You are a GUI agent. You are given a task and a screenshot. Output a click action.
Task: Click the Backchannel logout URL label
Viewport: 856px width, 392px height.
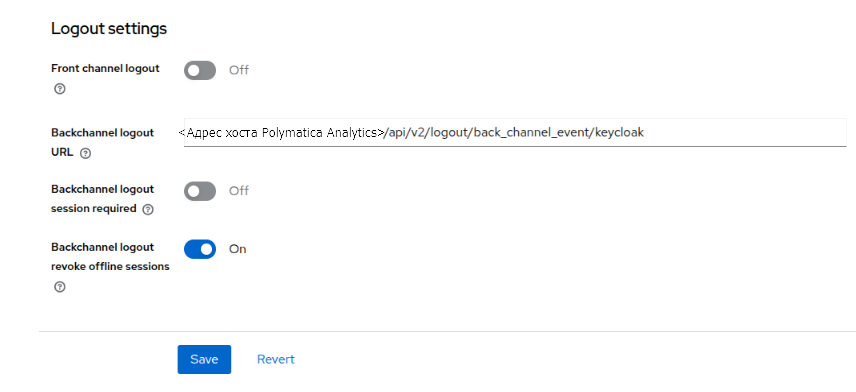tap(103, 142)
